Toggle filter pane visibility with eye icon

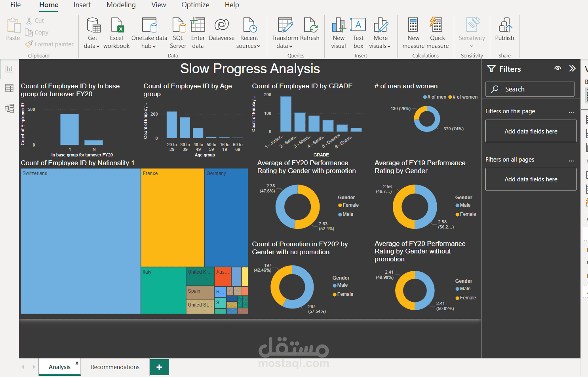point(558,68)
